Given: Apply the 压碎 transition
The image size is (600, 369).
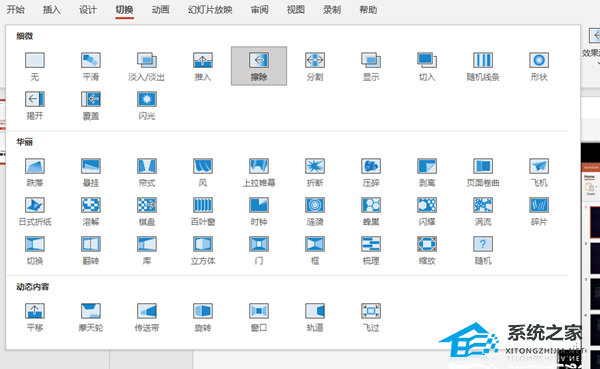Looking at the screenshot, I should [x=371, y=172].
